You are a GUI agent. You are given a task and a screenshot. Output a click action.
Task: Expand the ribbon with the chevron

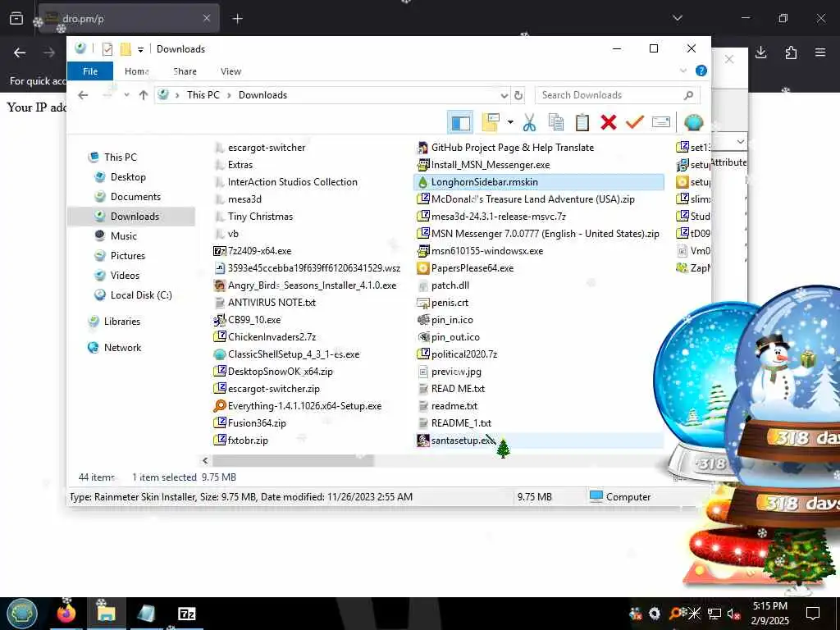(683, 71)
